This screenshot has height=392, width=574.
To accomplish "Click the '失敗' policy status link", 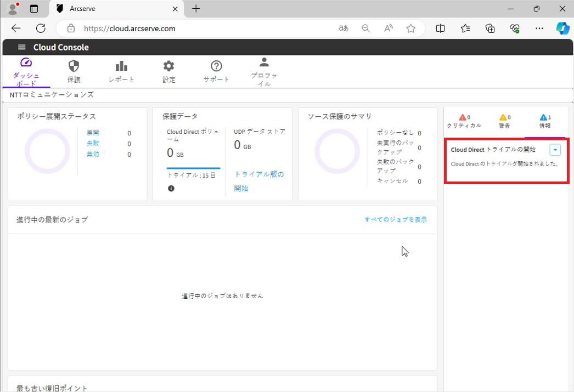I will [93, 144].
